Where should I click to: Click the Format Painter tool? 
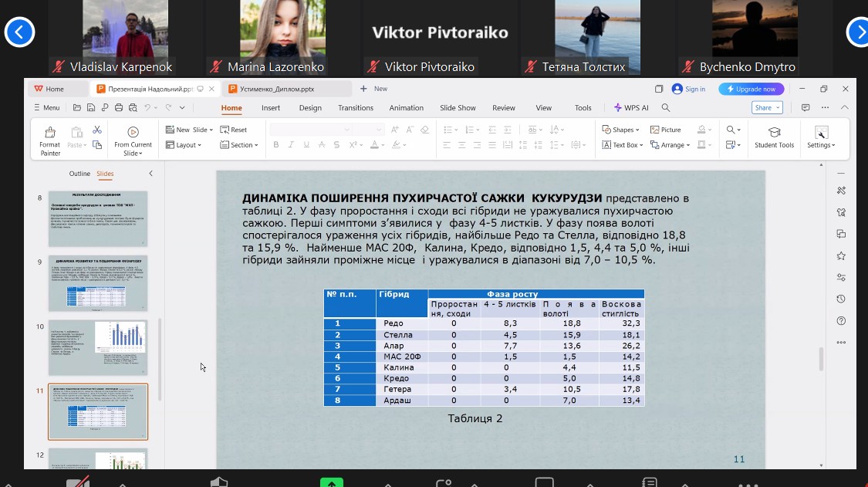(x=50, y=140)
